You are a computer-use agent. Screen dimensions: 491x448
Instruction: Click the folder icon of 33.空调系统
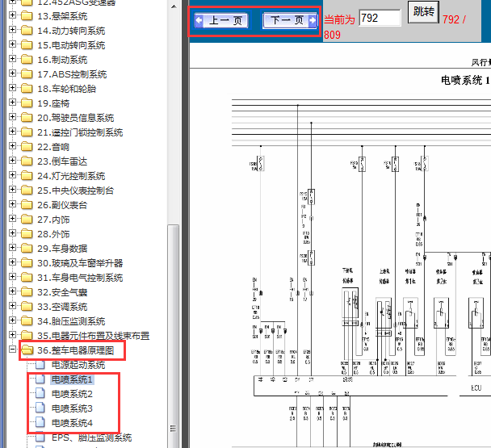[27, 306]
